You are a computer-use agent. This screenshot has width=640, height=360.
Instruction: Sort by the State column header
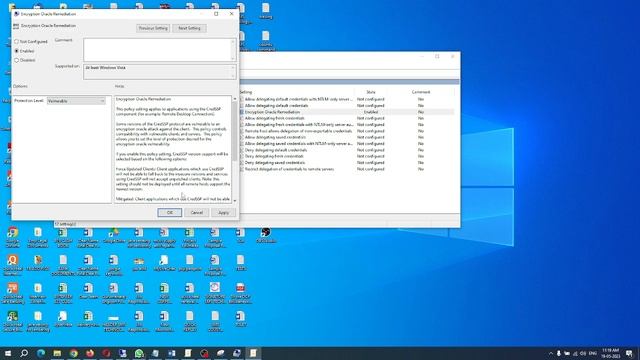point(371,92)
